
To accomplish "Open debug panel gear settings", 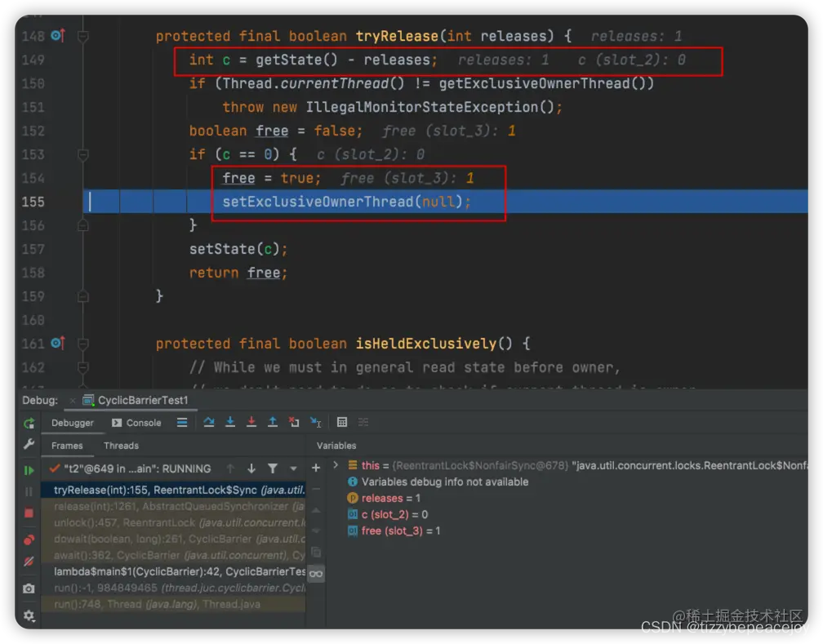I will coord(29,615).
